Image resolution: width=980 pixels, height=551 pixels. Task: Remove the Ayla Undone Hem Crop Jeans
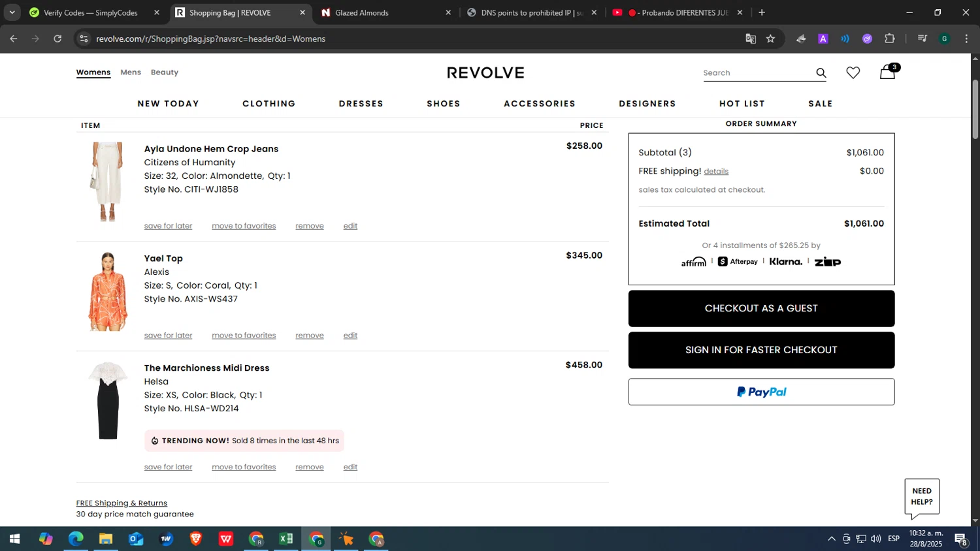click(310, 226)
